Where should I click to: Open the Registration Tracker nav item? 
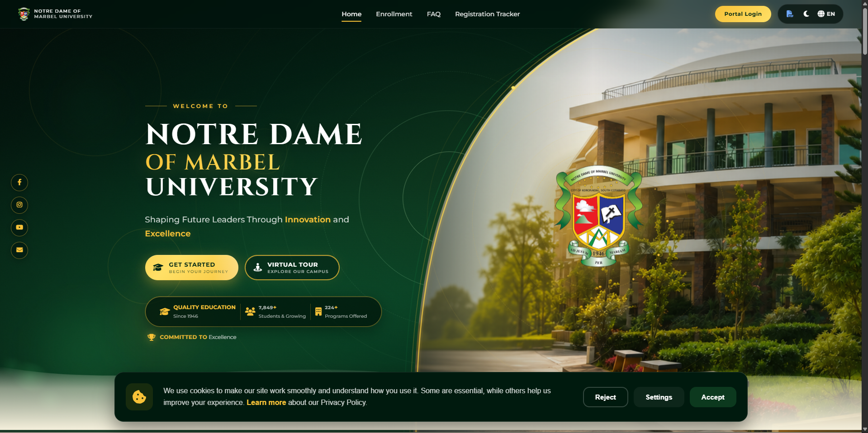click(488, 14)
